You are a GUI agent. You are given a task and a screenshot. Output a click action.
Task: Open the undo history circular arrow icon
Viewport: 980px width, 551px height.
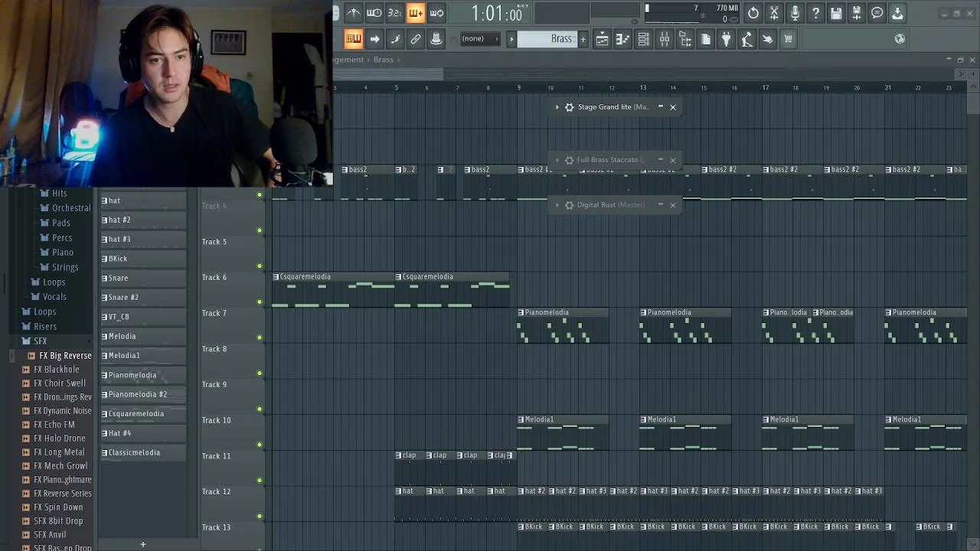[753, 13]
